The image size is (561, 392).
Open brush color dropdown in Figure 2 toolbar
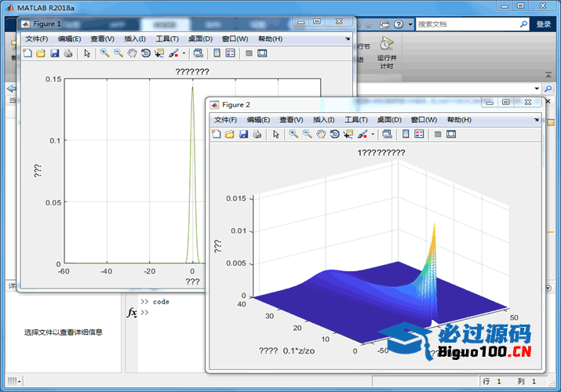(373, 134)
